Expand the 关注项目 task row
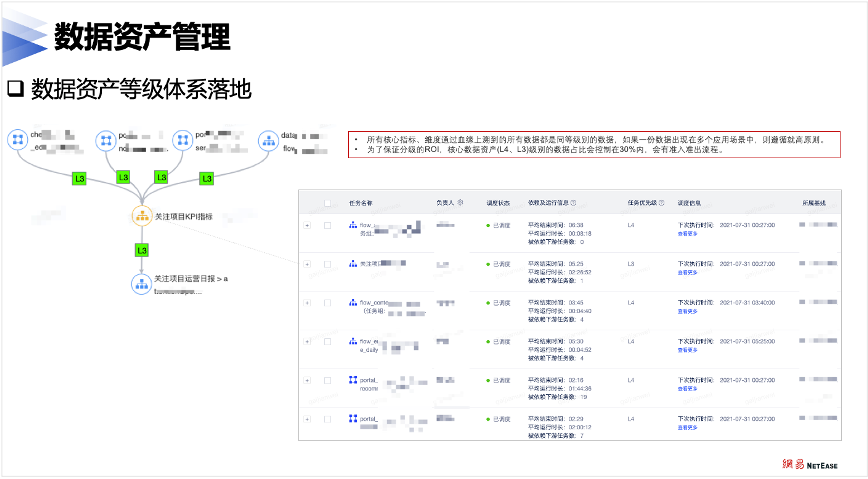 pos(307,264)
